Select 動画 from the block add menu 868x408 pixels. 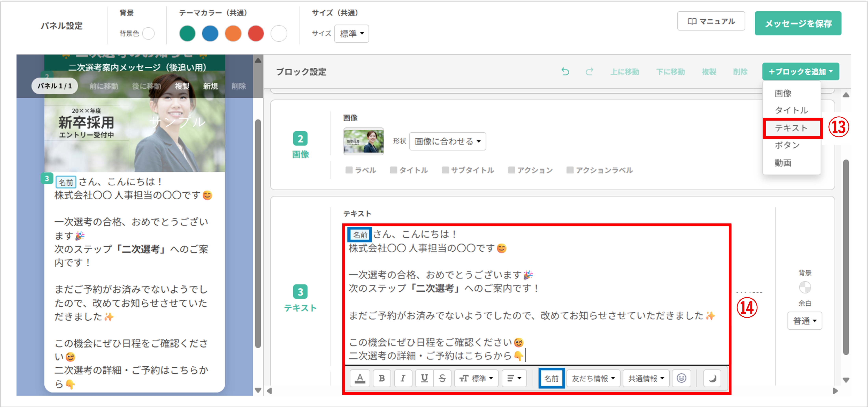coord(783,163)
